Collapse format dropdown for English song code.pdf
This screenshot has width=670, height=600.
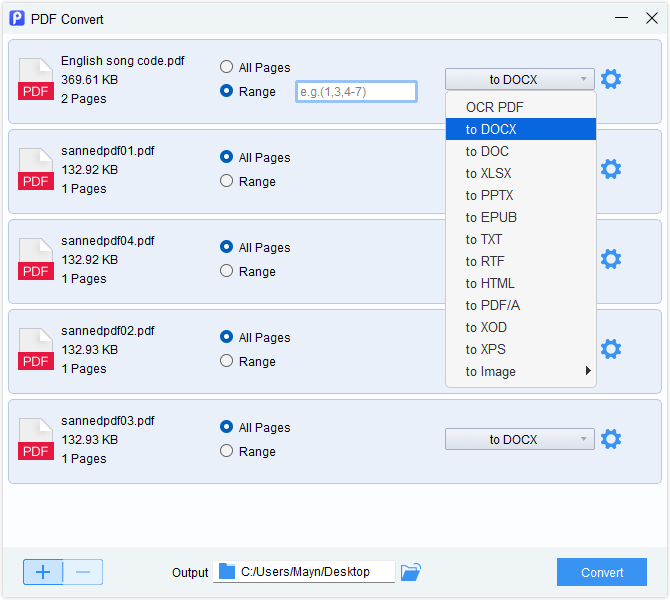pyautogui.click(x=519, y=80)
